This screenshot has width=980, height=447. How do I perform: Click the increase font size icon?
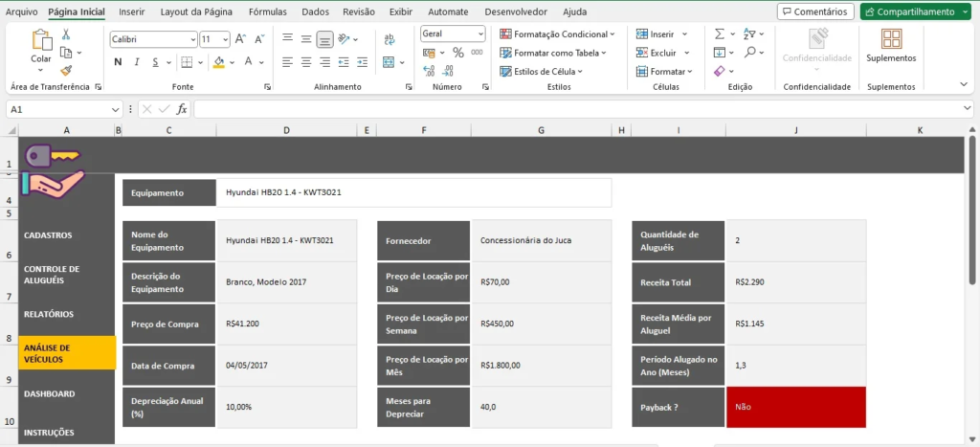click(x=240, y=39)
